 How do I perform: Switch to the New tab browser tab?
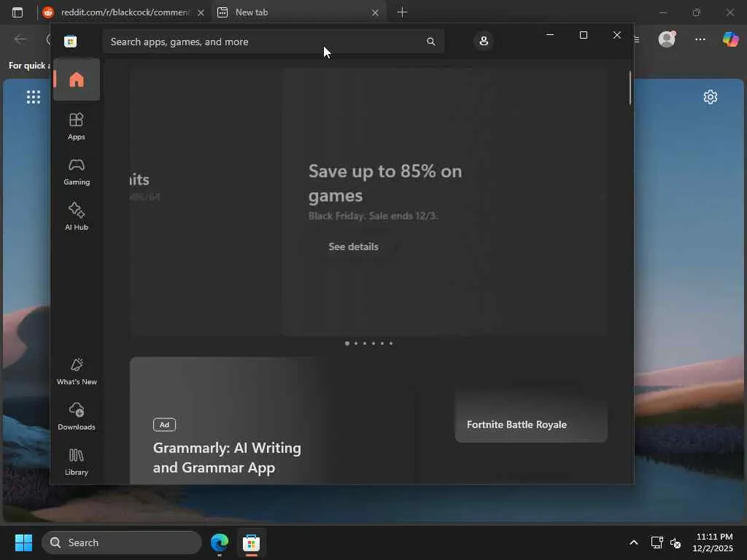pos(298,12)
